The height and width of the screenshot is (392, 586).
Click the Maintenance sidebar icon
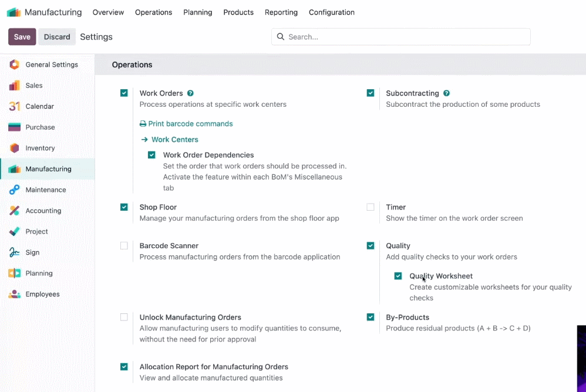coord(14,190)
